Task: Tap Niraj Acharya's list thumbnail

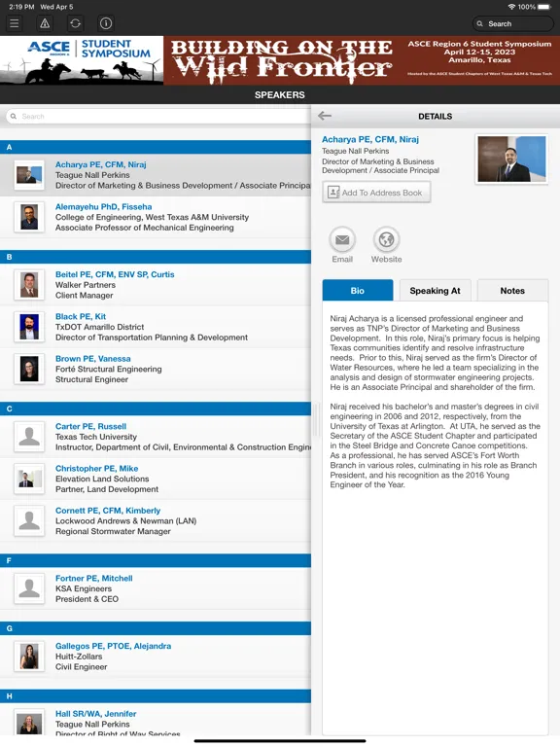Action: tap(29, 175)
